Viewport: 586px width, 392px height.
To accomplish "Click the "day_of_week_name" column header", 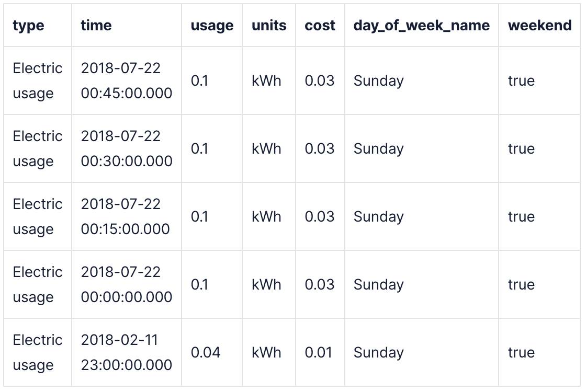I will tap(421, 26).
